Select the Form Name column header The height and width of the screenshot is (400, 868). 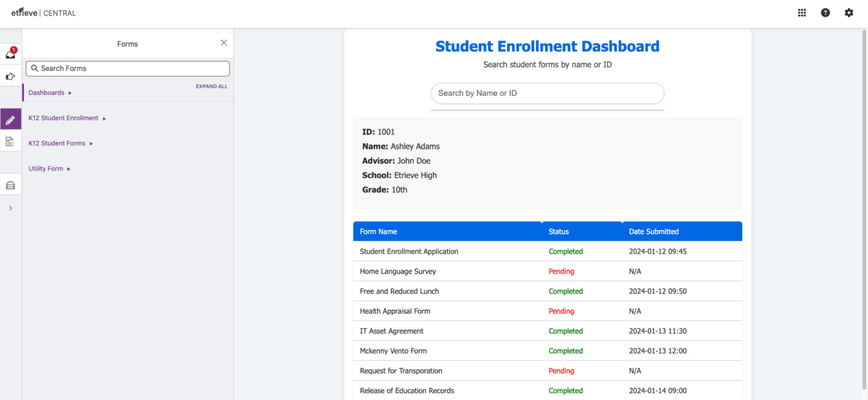[x=378, y=231]
